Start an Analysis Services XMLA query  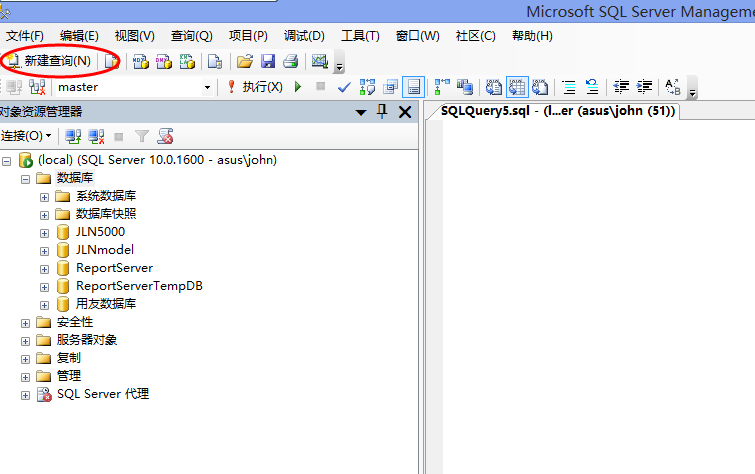click(187, 61)
